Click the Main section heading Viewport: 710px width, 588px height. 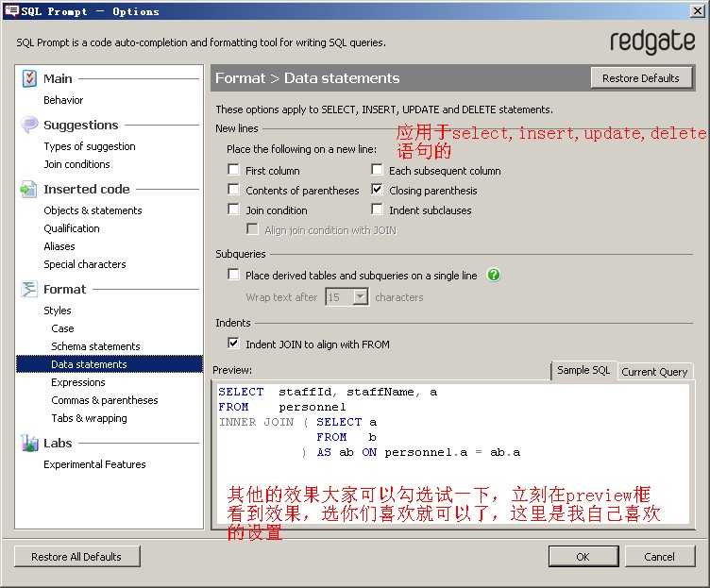click(x=58, y=78)
